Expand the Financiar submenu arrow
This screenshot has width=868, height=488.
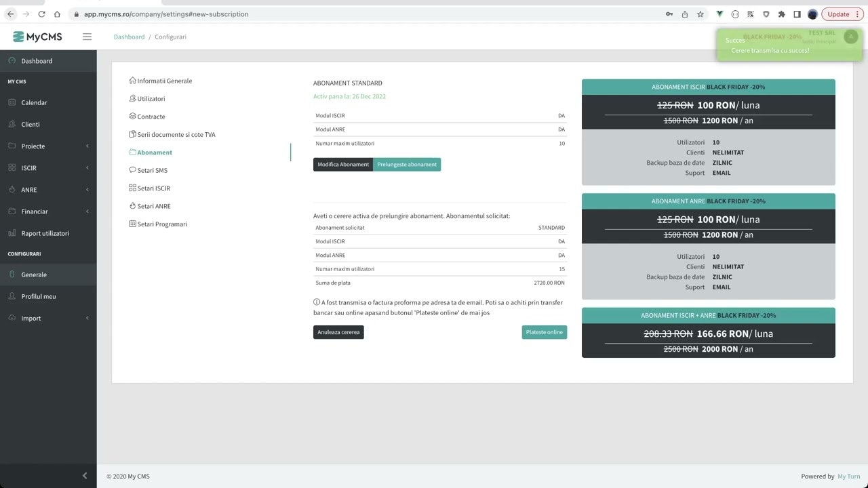click(x=87, y=211)
